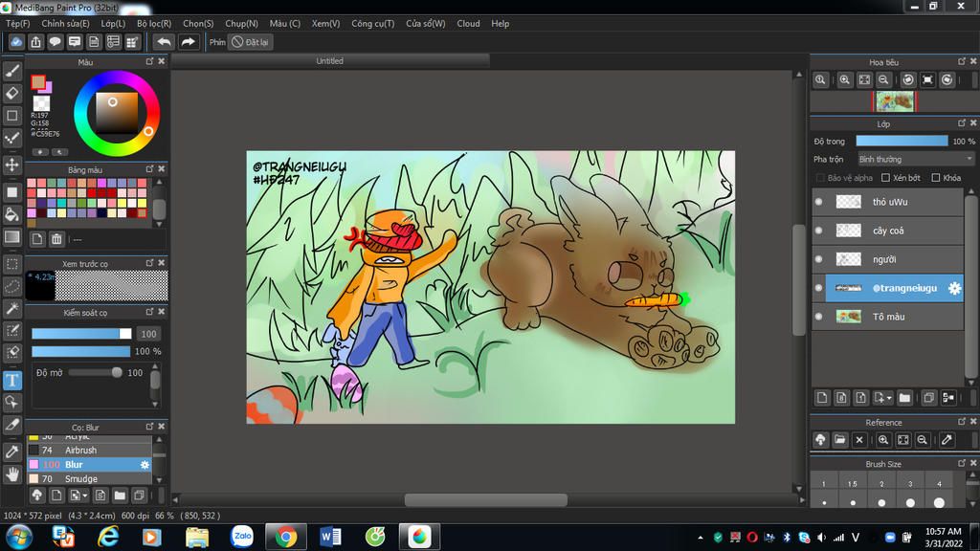Image resolution: width=980 pixels, height=551 pixels.
Task: Select the Hand pan tool
Action: pos(11,474)
